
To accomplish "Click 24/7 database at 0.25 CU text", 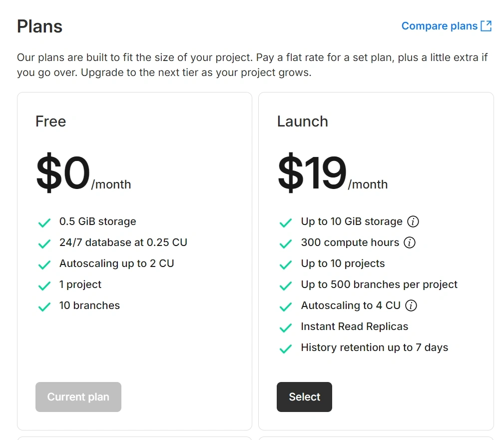I will [123, 242].
